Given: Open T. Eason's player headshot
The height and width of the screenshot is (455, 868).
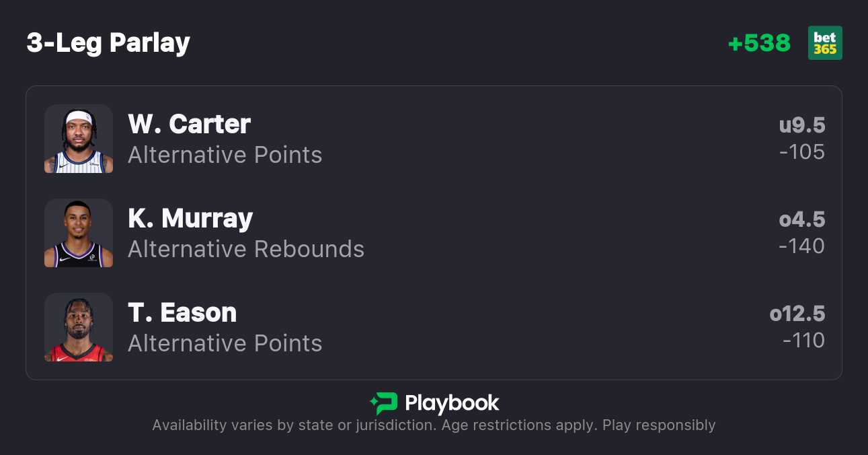Looking at the screenshot, I should click(79, 327).
